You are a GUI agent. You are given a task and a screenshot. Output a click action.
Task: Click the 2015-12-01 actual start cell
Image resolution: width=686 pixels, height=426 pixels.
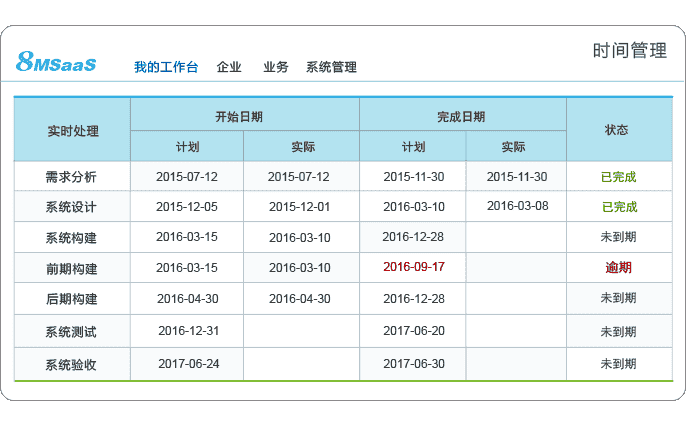[x=299, y=206]
